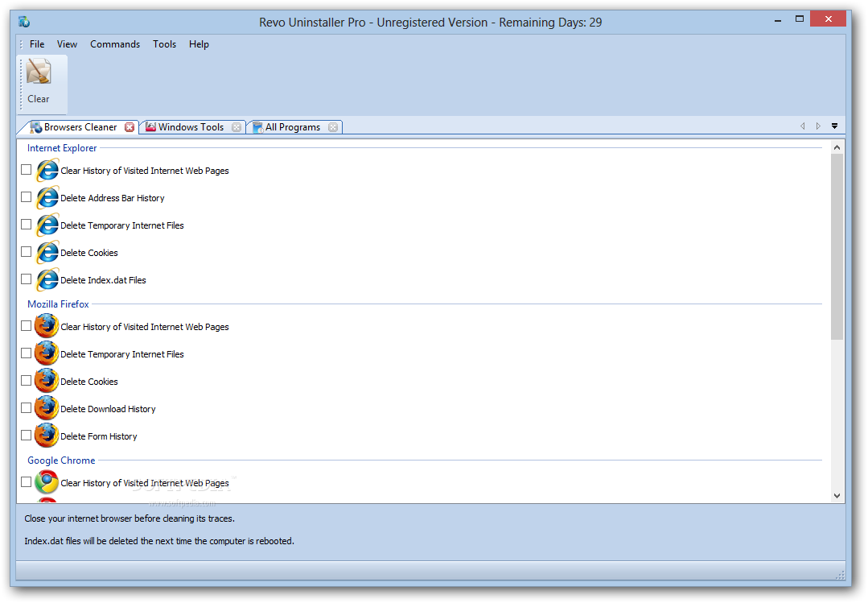Open the Tools menu
The width and height of the screenshot is (868, 603).
pyautogui.click(x=164, y=44)
